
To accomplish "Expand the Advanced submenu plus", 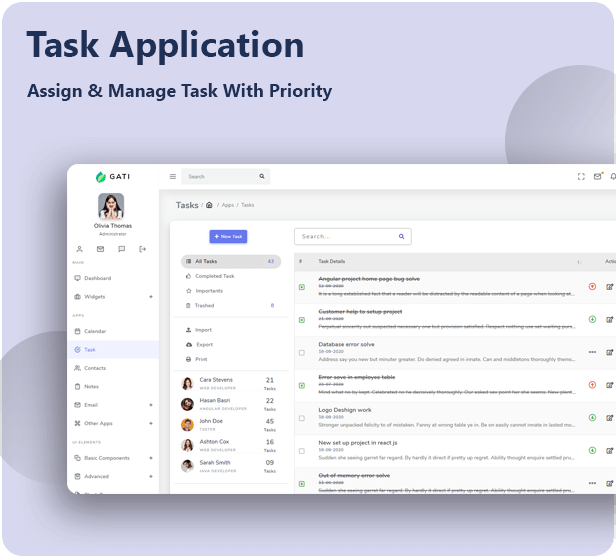I will (x=151, y=476).
